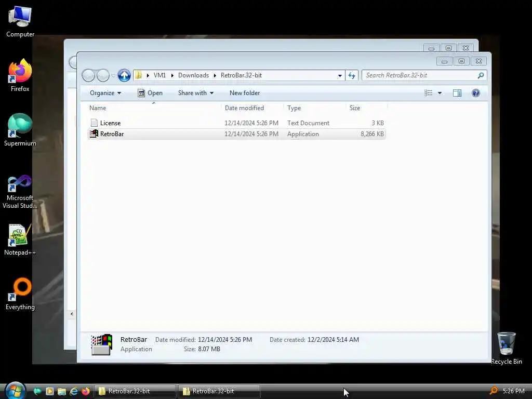The image size is (532, 399).
Task: Select the Notepad++ desktop shortcut
Action: click(x=20, y=240)
